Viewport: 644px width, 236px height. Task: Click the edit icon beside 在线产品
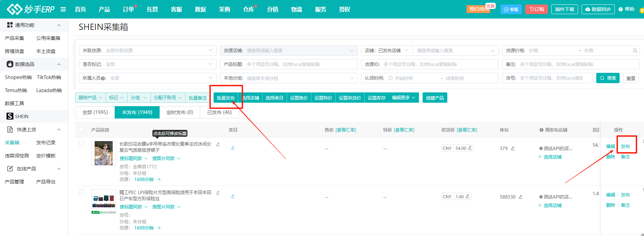point(10,169)
